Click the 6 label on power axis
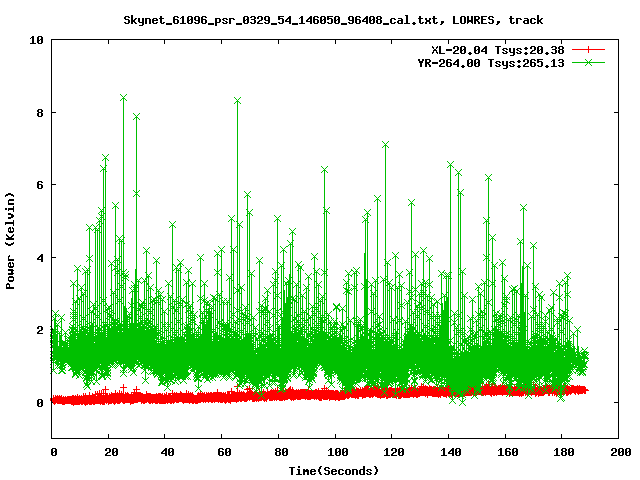Image resolution: width=640 pixels, height=480 pixels. (x=39, y=185)
